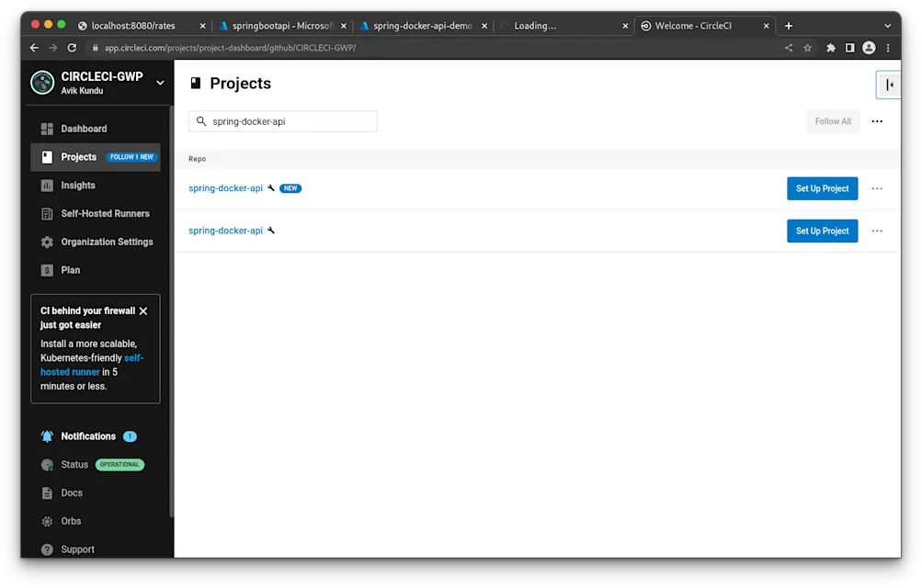Click the Support question mark icon
This screenshot has width=922, height=588.
[x=47, y=549]
